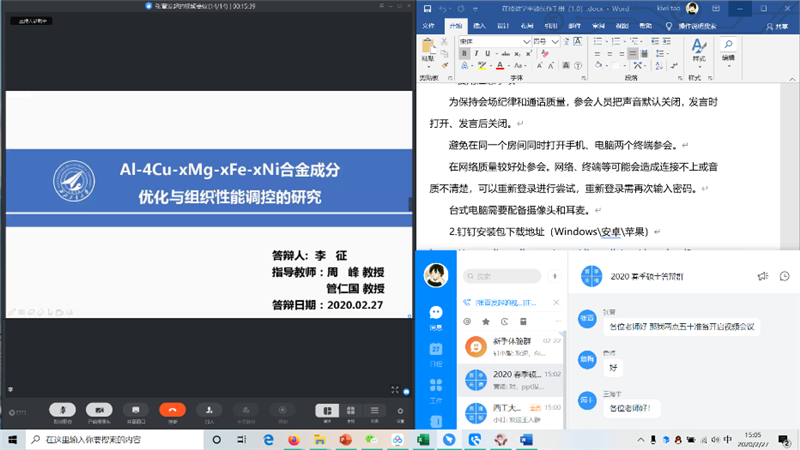Hang up the call with red button
This screenshot has height=450, width=800.
coord(172,410)
